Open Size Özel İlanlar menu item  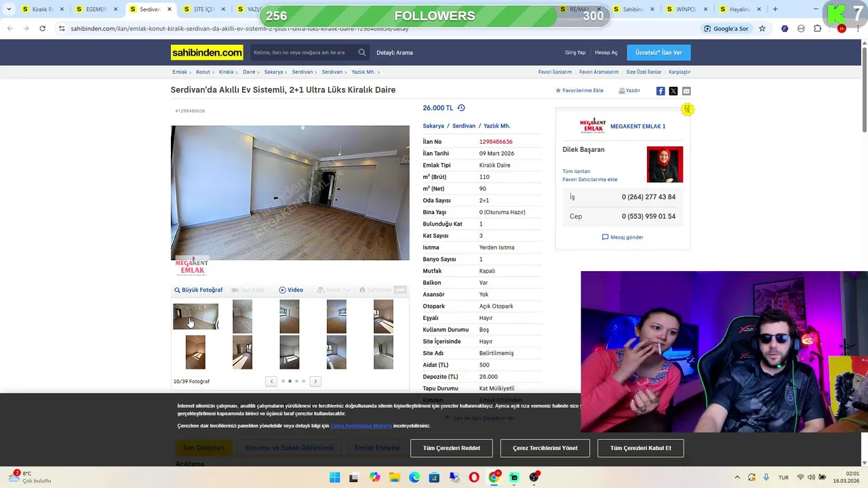644,72
